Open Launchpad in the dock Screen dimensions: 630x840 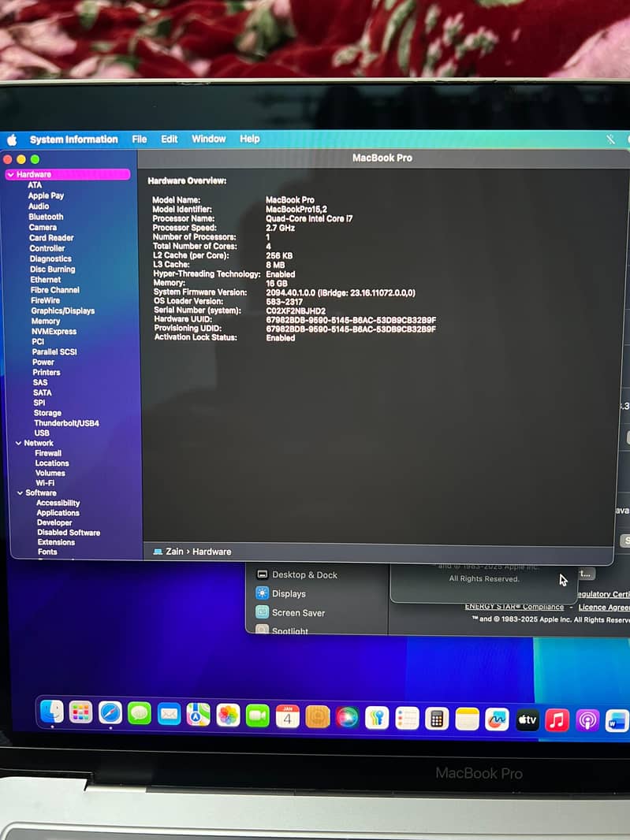(81, 712)
